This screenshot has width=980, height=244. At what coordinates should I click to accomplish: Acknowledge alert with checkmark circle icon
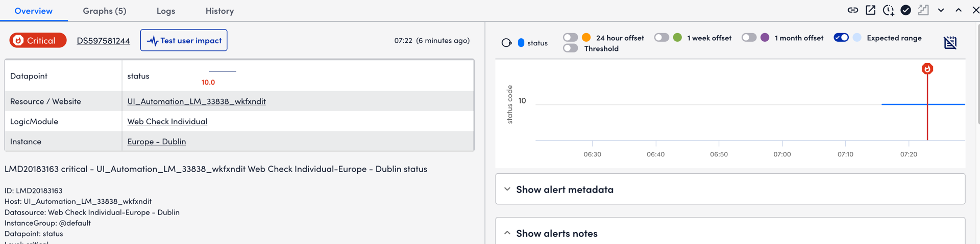pyautogui.click(x=905, y=10)
